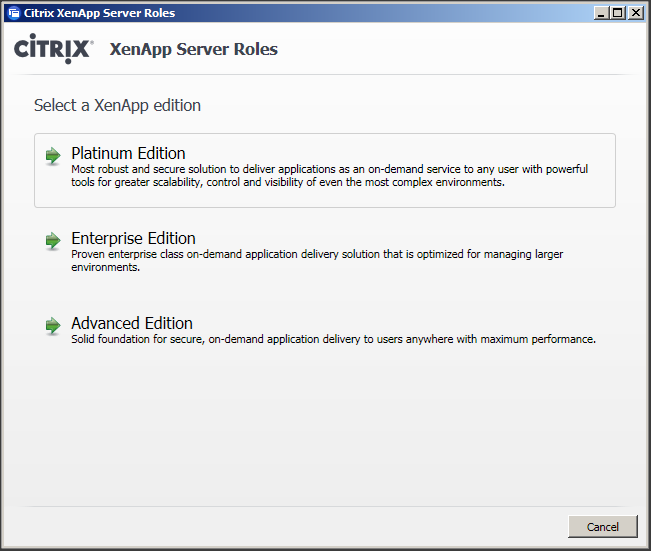Click the Enterprise Edition description text
The height and width of the screenshot is (551, 651).
[317, 261]
